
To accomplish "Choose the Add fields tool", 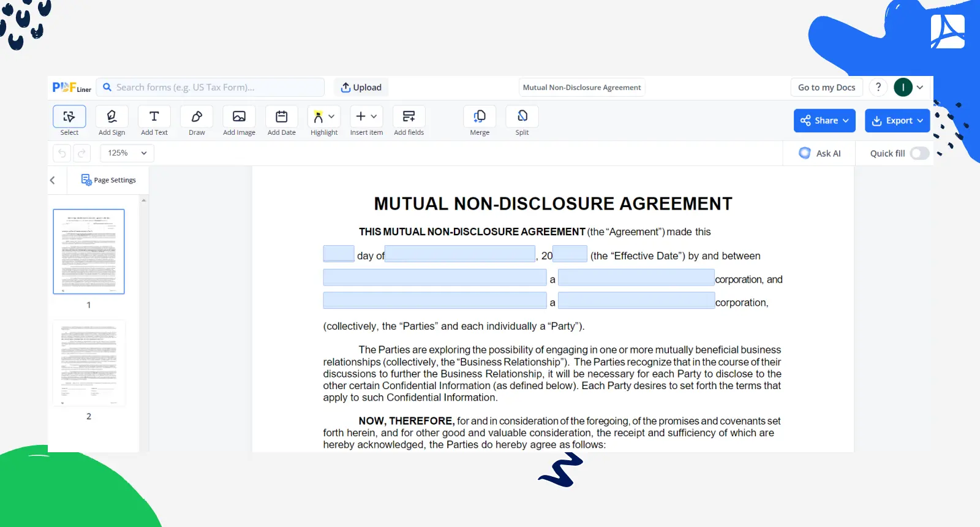I will [x=409, y=116].
